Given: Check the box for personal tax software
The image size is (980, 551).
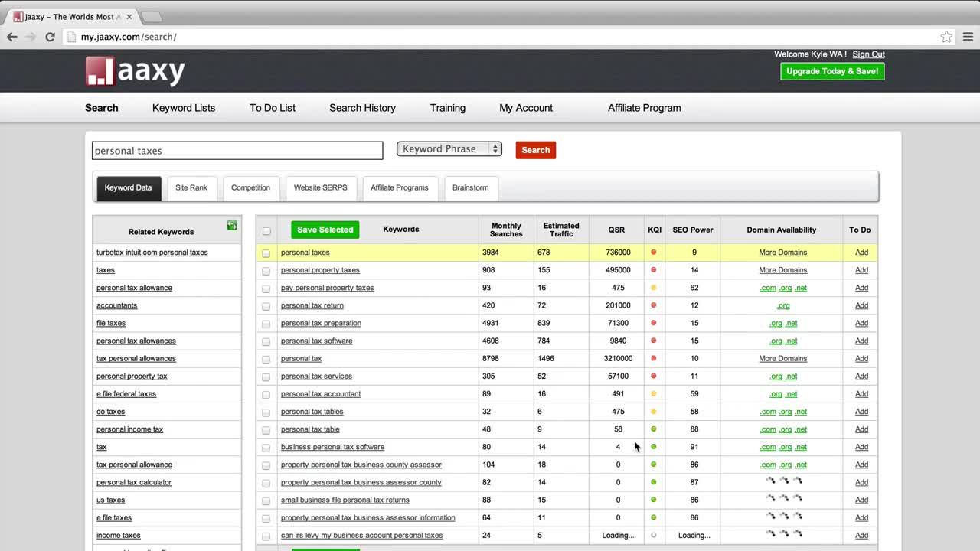Looking at the screenshot, I should pos(266,341).
